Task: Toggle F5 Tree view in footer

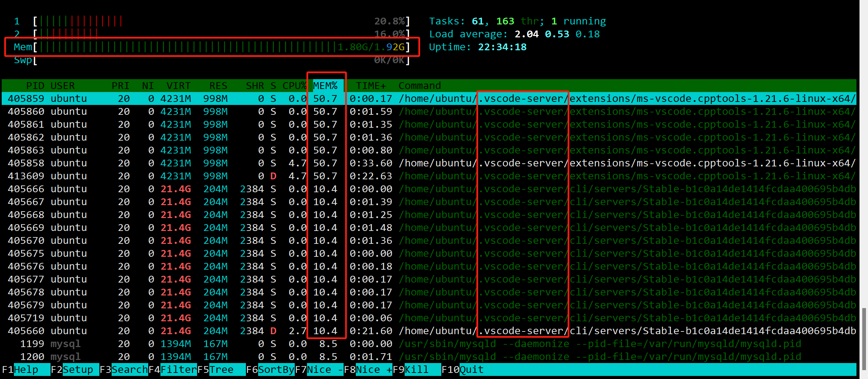Action: click(221, 369)
